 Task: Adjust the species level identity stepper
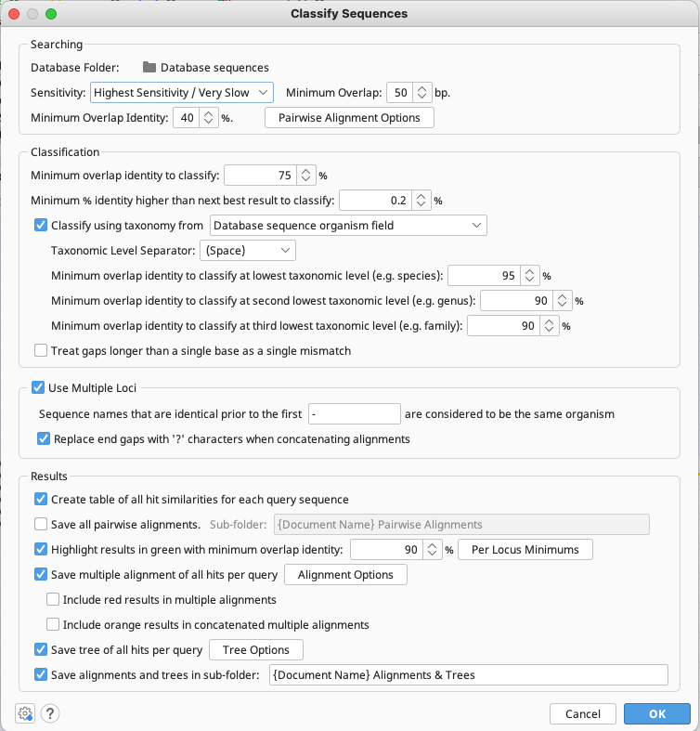pos(529,276)
